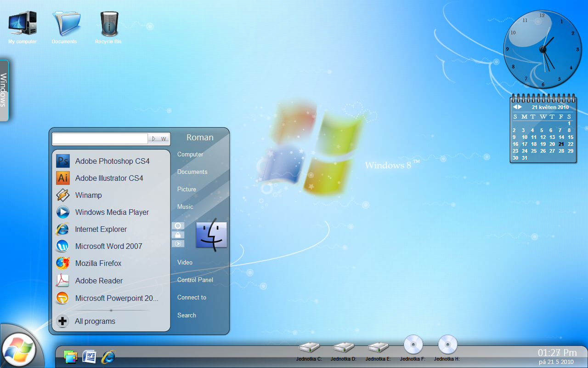Click the lock computer button

click(x=178, y=235)
